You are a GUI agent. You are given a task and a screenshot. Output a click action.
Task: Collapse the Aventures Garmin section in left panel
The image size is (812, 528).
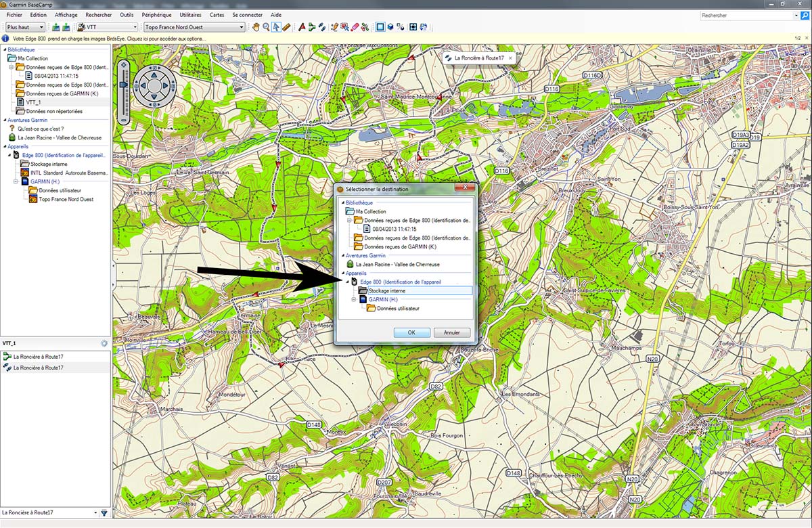[x=5, y=120]
